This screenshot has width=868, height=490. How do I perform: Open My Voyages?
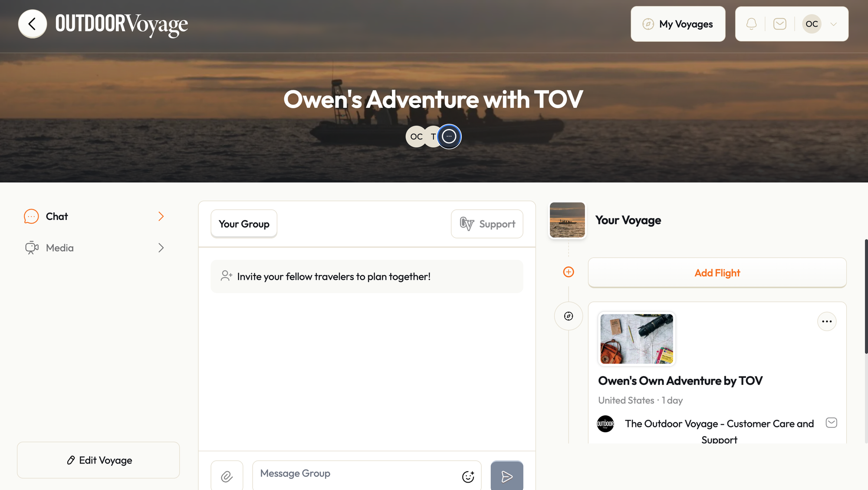[678, 24]
